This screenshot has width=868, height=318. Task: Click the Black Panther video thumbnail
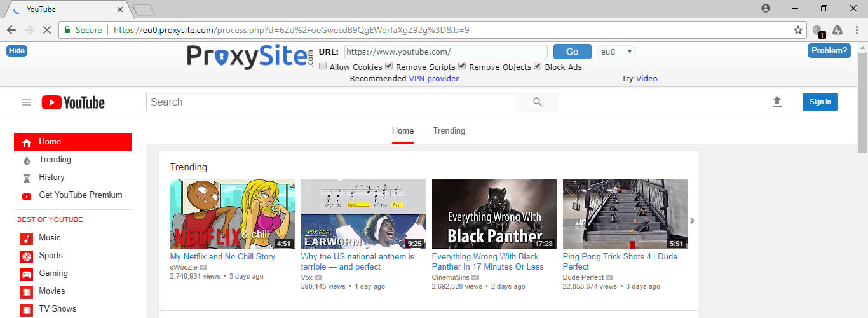(494, 214)
